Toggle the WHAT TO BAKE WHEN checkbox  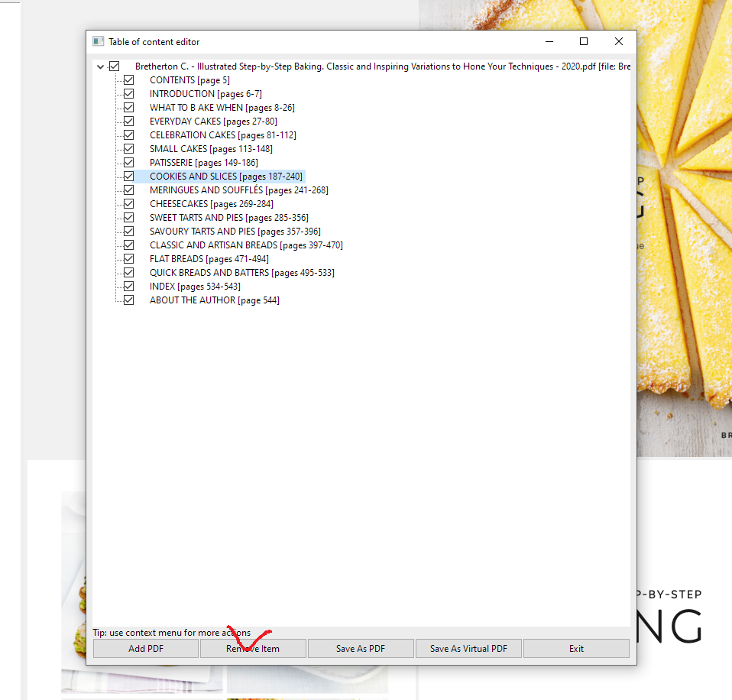click(128, 107)
